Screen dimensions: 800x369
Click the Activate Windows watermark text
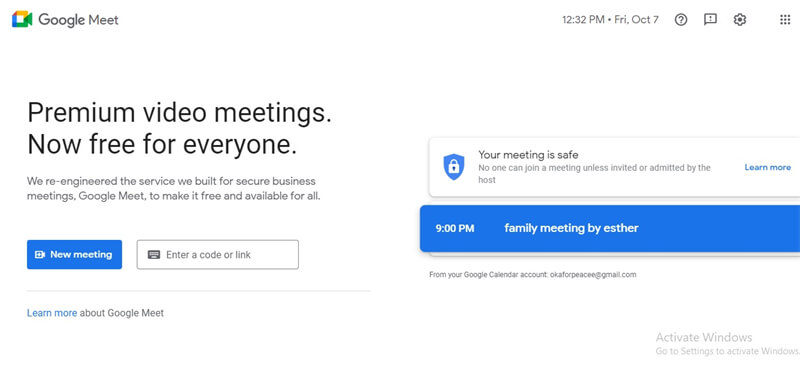(x=704, y=337)
